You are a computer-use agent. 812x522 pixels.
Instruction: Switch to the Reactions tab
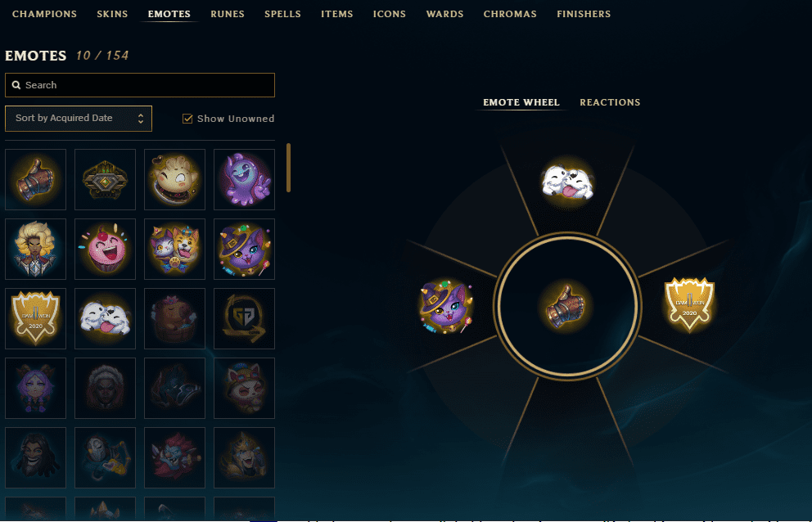(x=610, y=102)
